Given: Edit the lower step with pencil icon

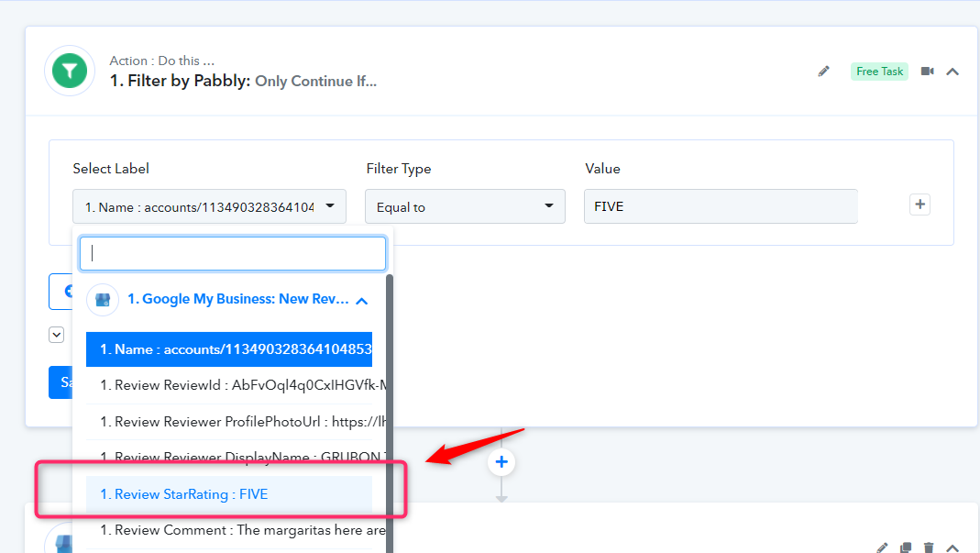Looking at the screenshot, I should tap(882, 548).
